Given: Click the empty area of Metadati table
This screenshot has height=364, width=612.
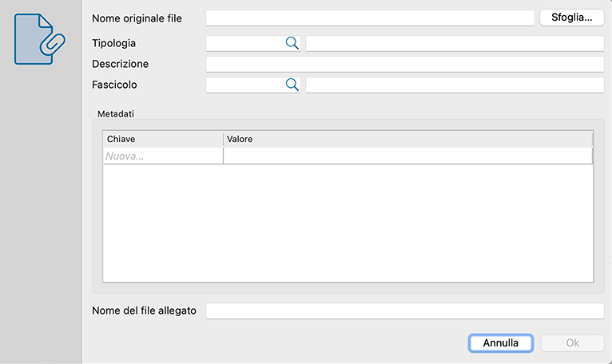Looking at the screenshot, I should (x=348, y=224).
